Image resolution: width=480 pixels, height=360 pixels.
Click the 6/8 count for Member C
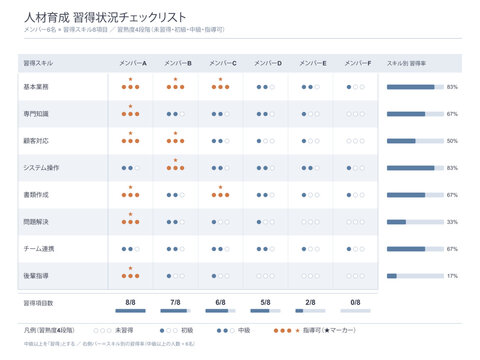[x=220, y=302]
